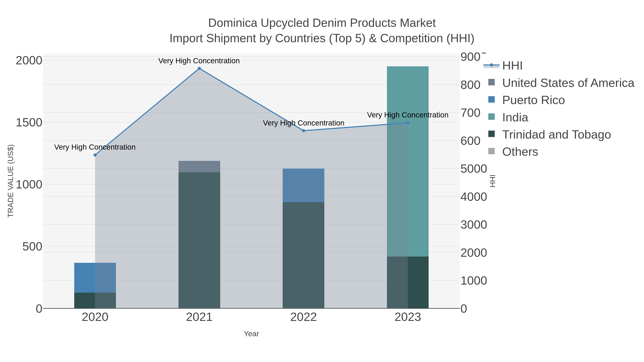The width and height of the screenshot is (644, 362).
Task: Click the United States of America color swatch
Action: tap(492, 82)
